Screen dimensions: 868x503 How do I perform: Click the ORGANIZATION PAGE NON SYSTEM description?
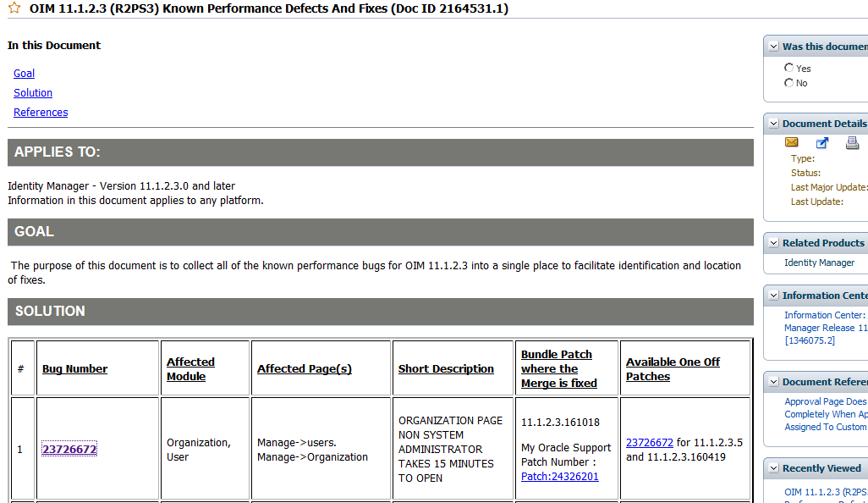pyautogui.click(x=450, y=450)
